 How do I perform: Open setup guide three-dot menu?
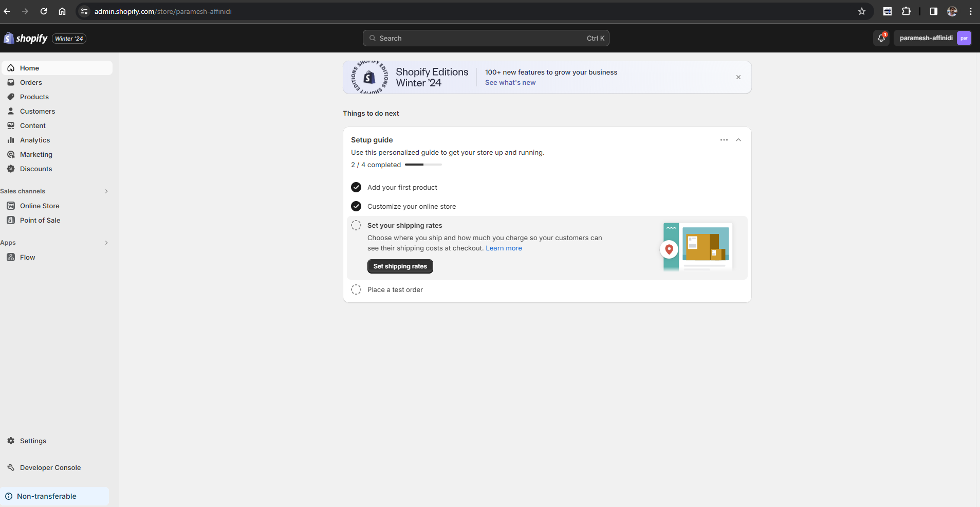[x=724, y=140]
